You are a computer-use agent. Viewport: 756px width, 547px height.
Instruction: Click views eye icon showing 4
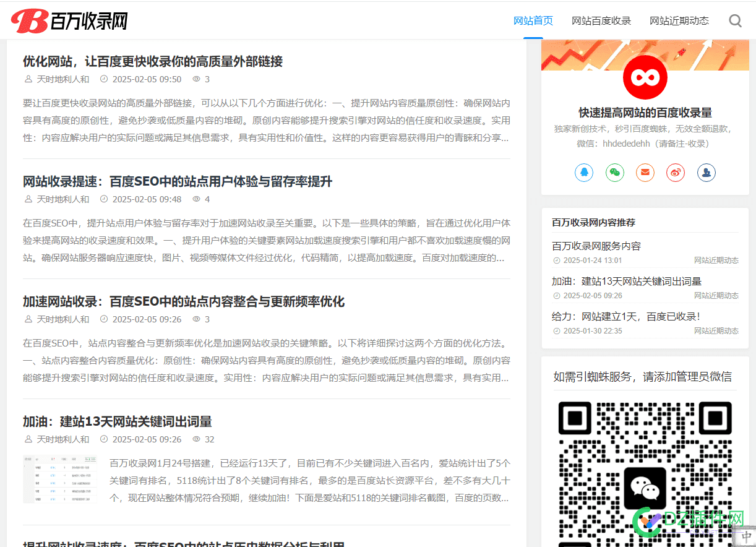click(x=197, y=199)
